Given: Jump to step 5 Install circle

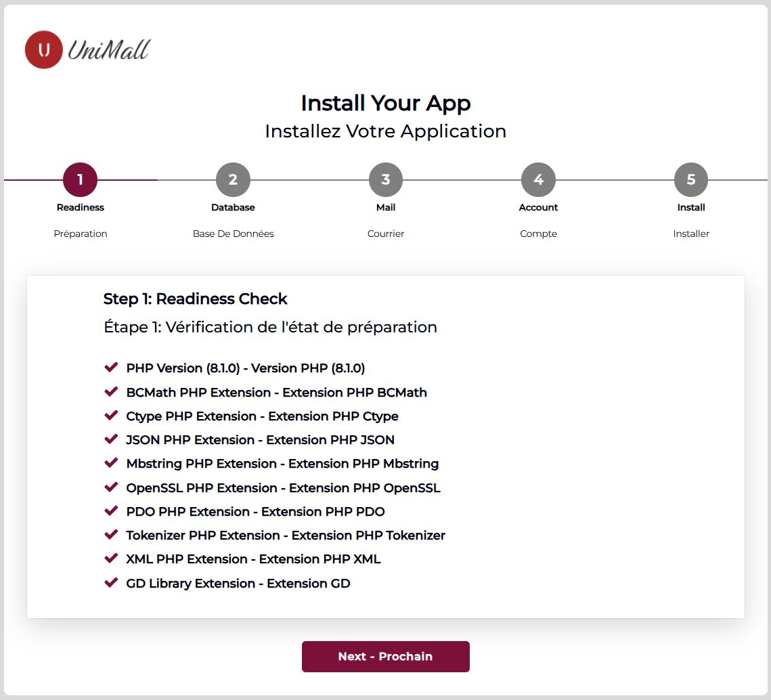Looking at the screenshot, I should coord(691,180).
